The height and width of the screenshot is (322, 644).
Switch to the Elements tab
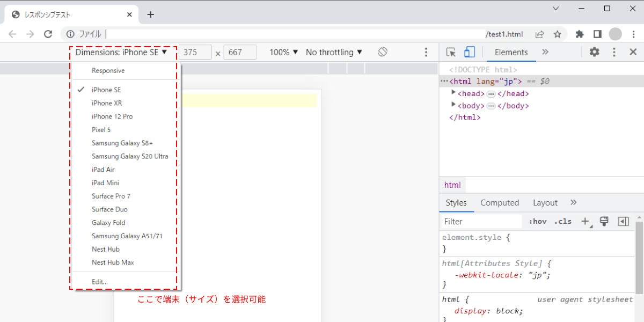pos(511,52)
